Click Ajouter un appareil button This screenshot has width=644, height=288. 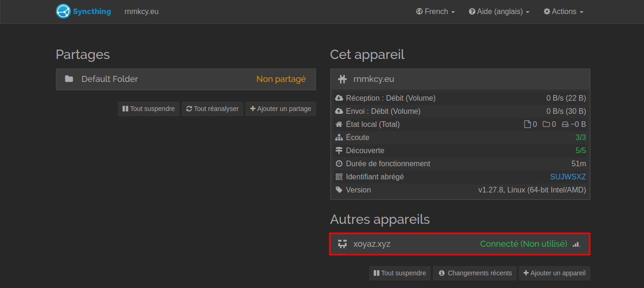(x=554, y=273)
